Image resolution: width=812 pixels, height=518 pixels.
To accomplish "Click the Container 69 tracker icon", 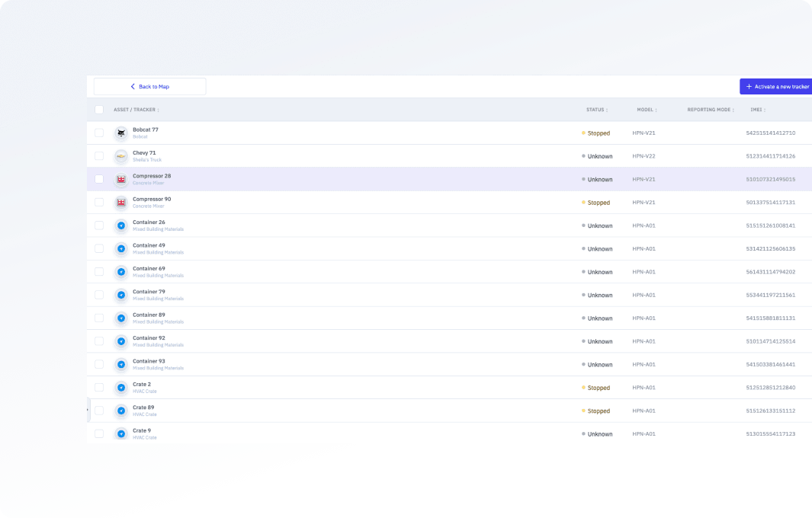I will pos(121,272).
